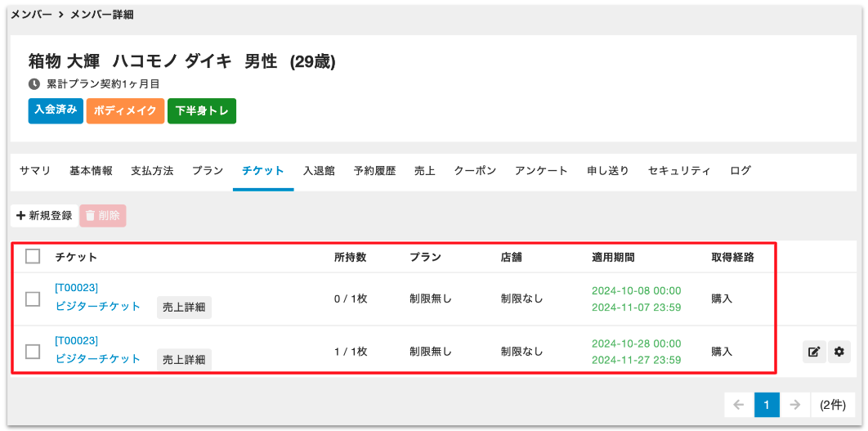Click the 新規登録 plus button
The height and width of the screenshot is (431, 868).
45,216
